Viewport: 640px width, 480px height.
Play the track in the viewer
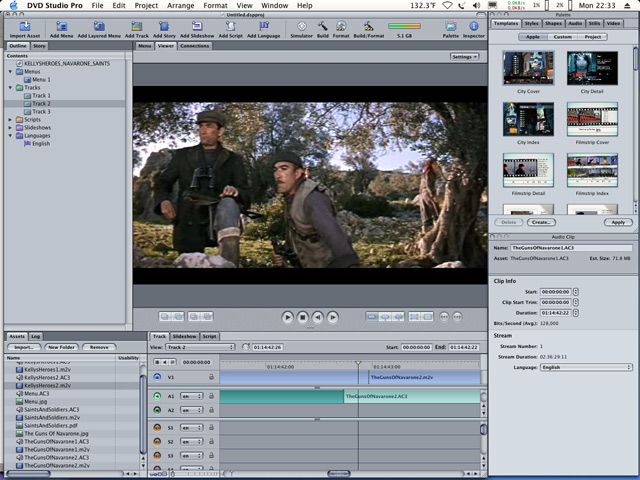[x=287, y=317]
